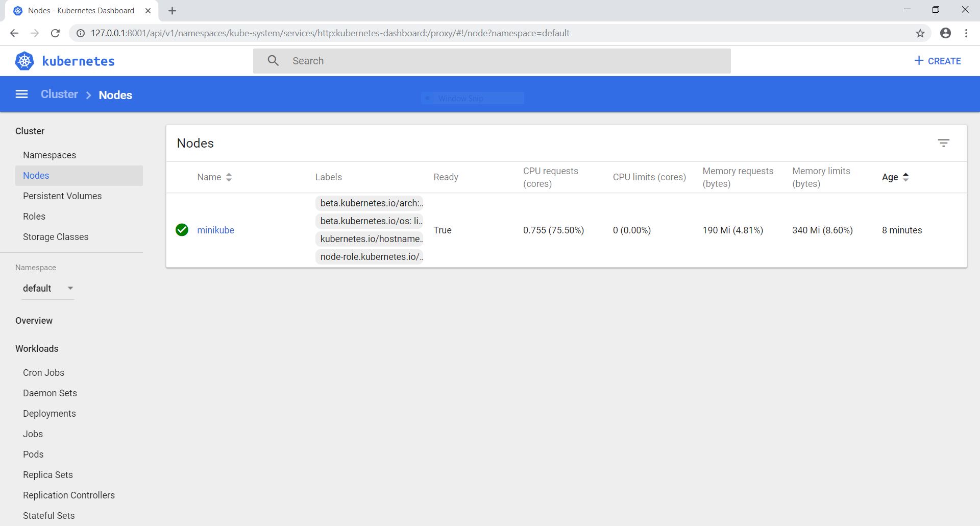The height and width of the screenshot is (526, 980).
Task: Click the True ready value
Action: coord(443,230)
